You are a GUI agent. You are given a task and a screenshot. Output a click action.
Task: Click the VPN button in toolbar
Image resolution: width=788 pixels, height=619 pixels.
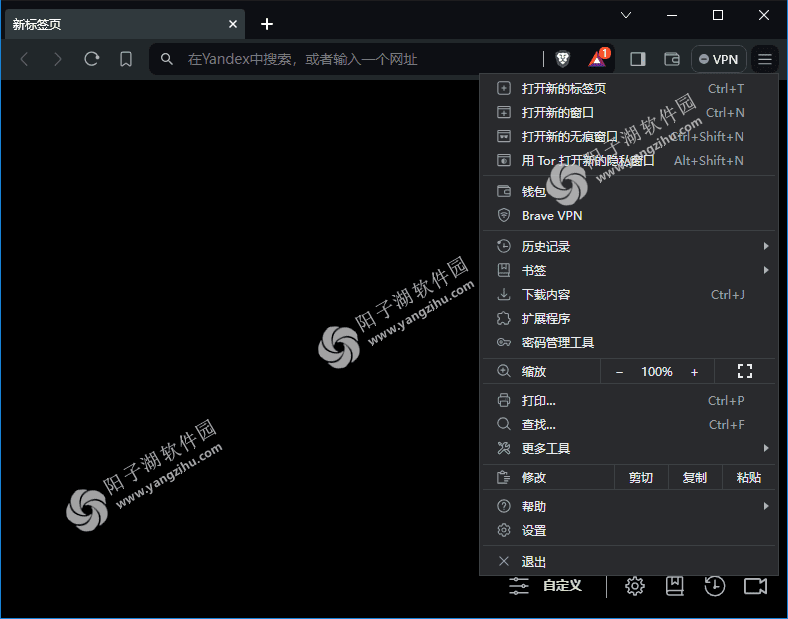(719, 59)
